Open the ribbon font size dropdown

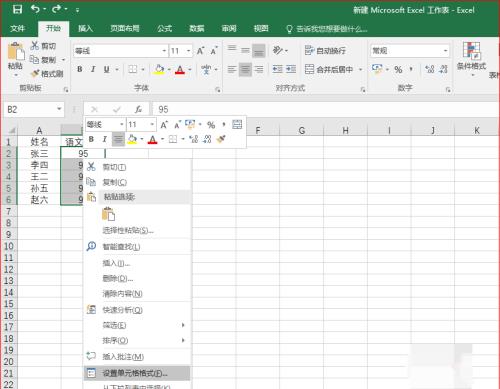(189, 51)
